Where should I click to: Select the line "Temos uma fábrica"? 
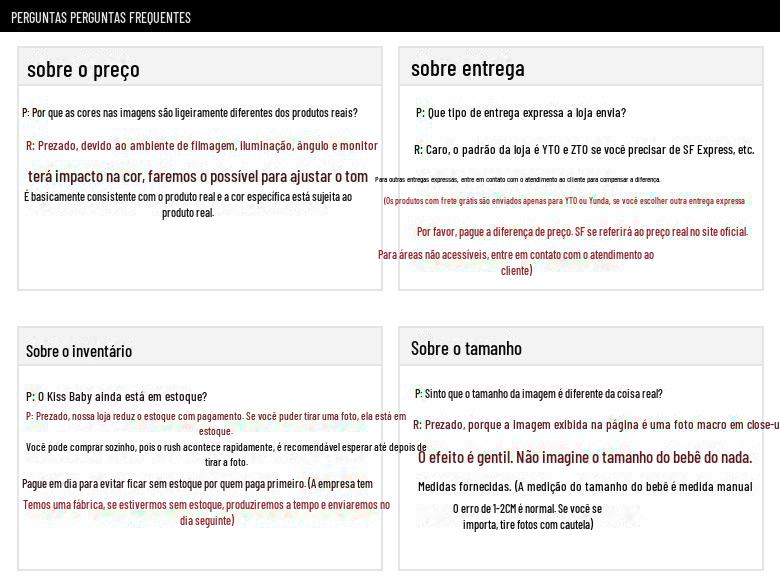[206, 512]
